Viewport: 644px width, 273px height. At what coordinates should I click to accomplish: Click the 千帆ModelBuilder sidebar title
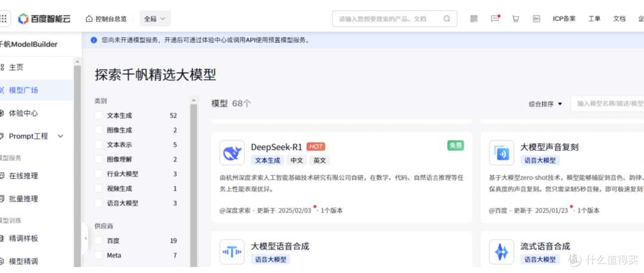pyautogui.click(x=29, y=44)
